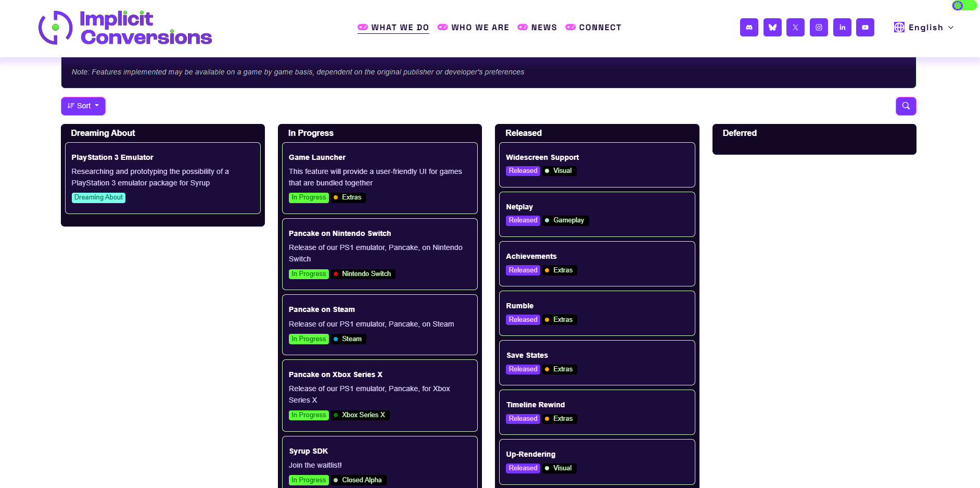Open the WHAT WE DO menu

pyautogui.click(x=393, y=28)
